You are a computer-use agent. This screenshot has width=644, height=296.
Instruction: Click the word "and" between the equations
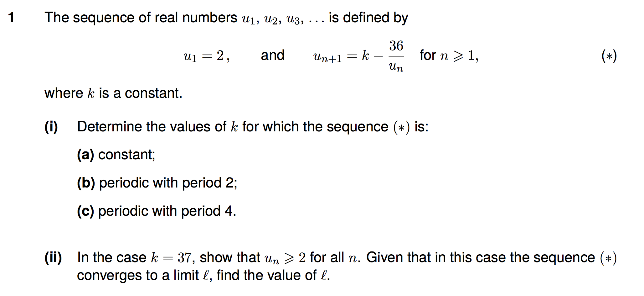[272, 55]
